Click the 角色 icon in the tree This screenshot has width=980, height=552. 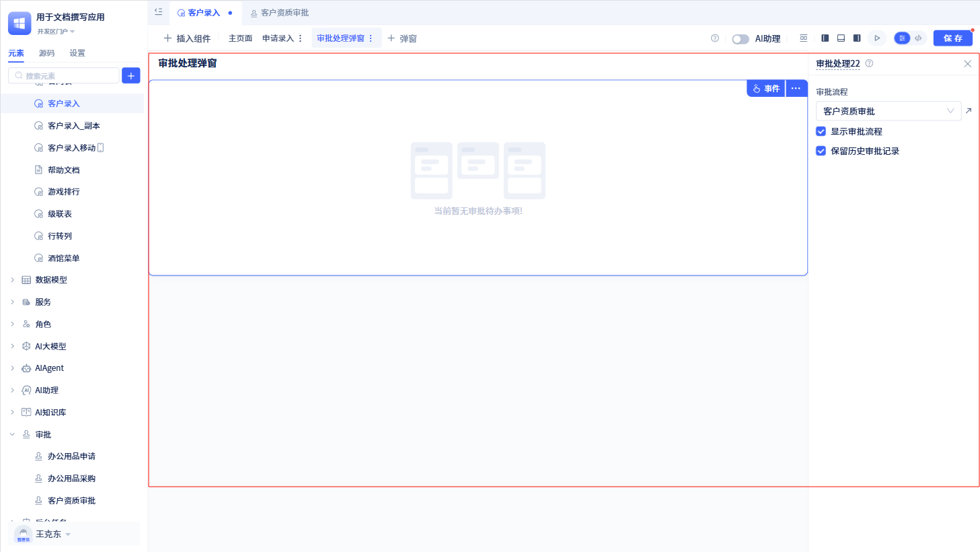click(26, 324)
